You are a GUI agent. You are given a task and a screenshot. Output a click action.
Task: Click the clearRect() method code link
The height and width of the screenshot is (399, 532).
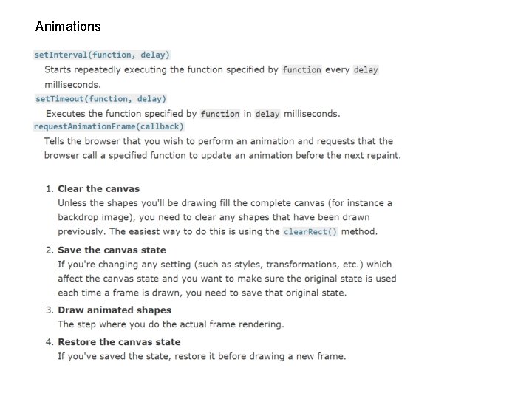(x=310, y=231)
